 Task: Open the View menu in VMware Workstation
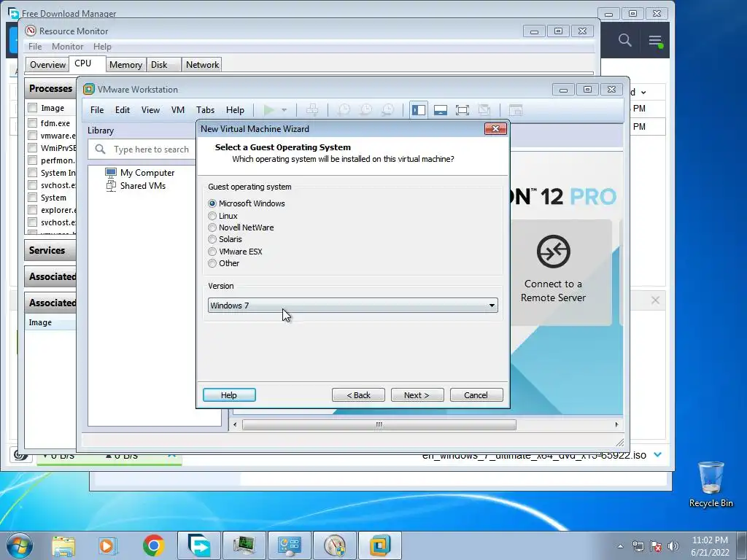(x=150, y=110)
